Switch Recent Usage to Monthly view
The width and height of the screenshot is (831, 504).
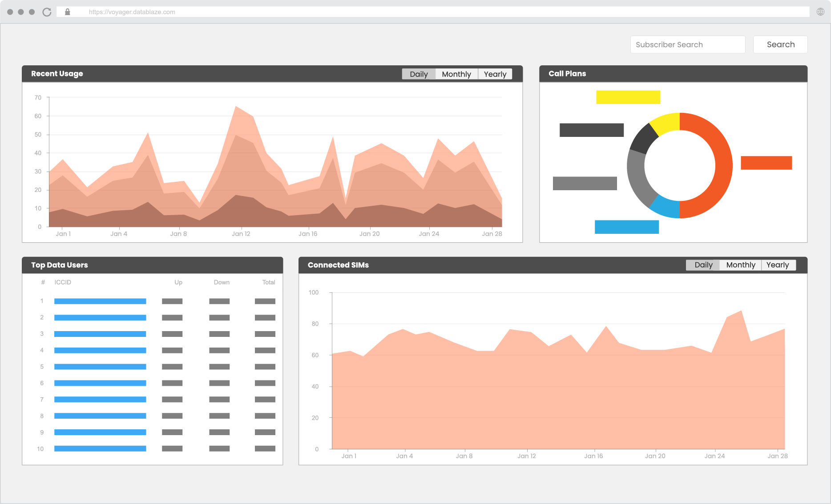pos(456,74)
